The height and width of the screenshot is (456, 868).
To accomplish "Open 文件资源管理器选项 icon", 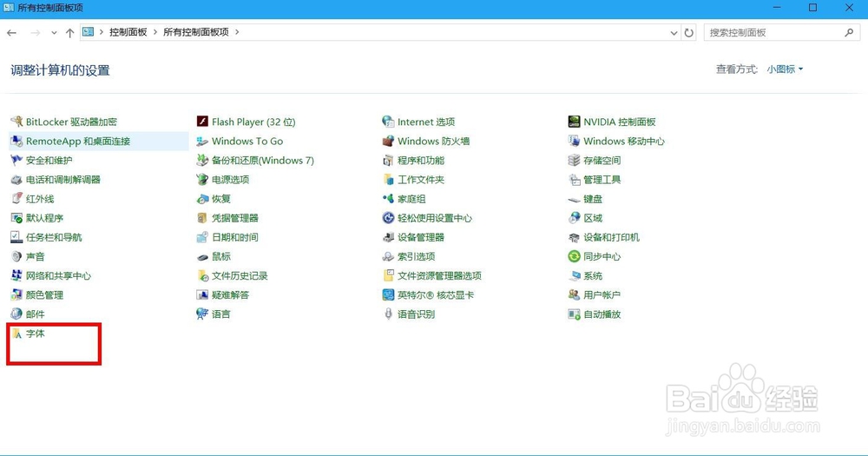I will point(388,275).
